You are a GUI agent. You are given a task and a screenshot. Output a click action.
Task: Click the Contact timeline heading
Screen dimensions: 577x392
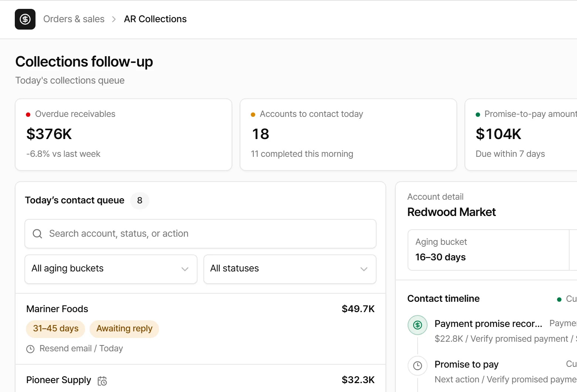pyautogui.click(x=443, y=299)
